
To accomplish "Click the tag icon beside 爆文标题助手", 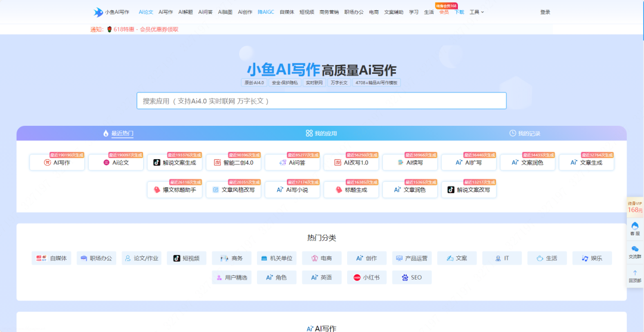I will click(156, 190).
